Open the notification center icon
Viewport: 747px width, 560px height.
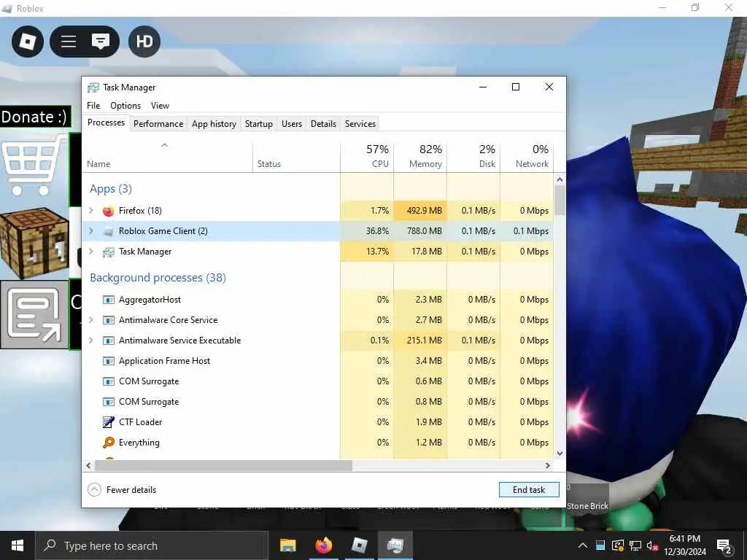724,545
